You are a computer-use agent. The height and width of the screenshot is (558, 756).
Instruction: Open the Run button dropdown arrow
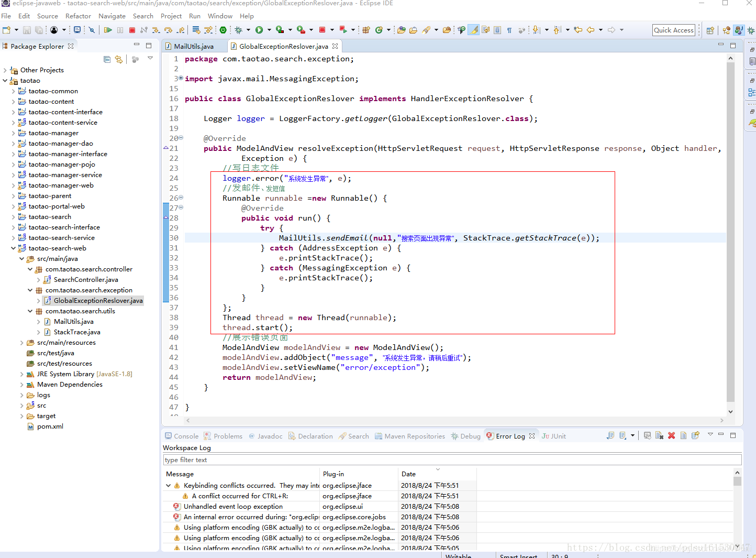tap(269, 30)
